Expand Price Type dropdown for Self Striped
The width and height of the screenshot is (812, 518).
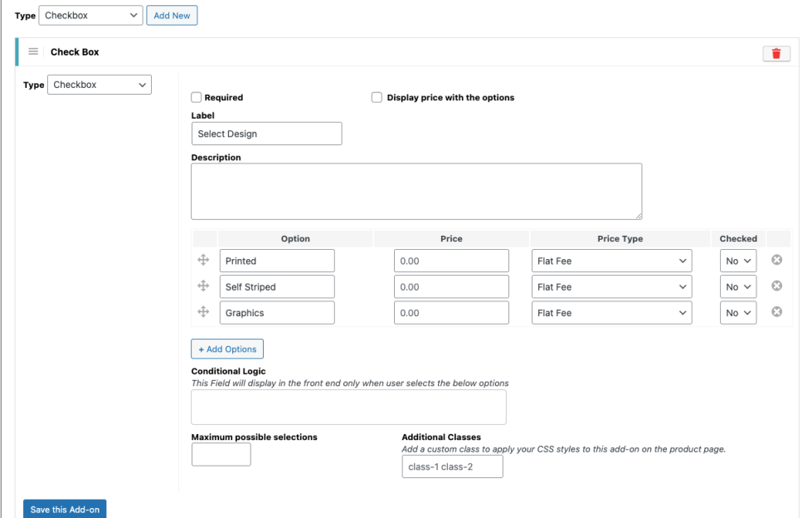pyautogui.click(x=611, y=287)
